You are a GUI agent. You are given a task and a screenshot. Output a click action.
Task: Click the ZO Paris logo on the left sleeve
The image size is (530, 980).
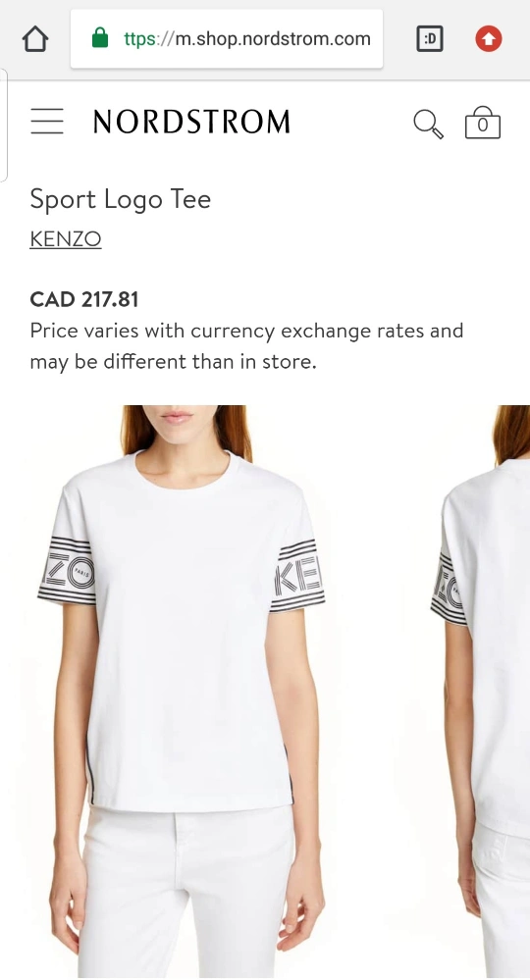pos(68,571)
